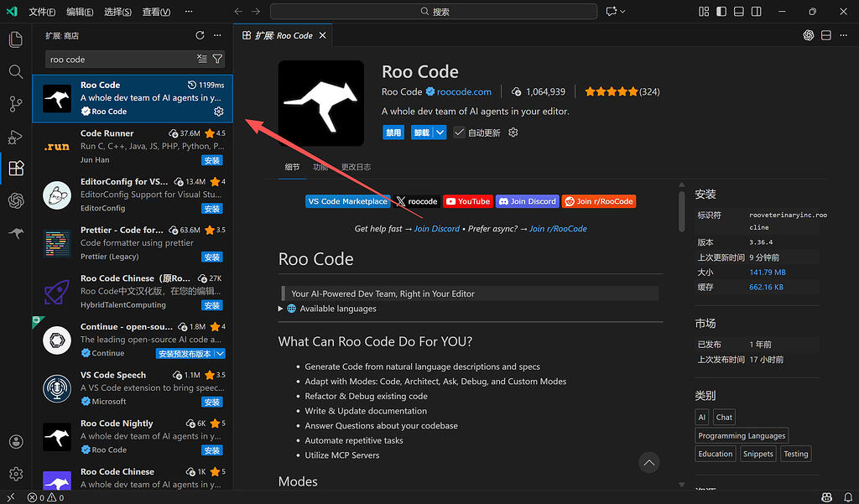Image resolution: width=859 pixels, height=504 pixels.
Task: Open the ChatGPT/Codex activity bar icon
Action: (16, 200)
